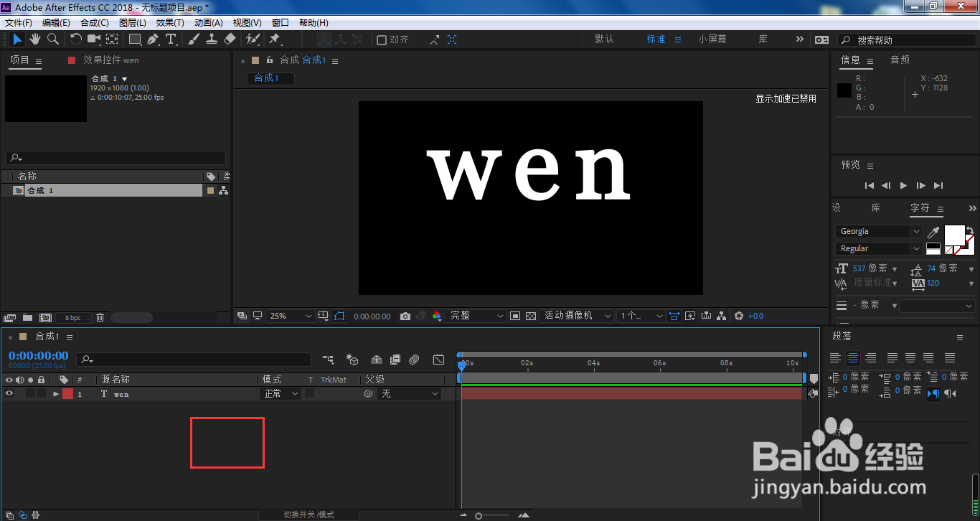Click the reset exposure icon
Image resolution: width=980 pixels, height=521 pixels.
point(739,316)
